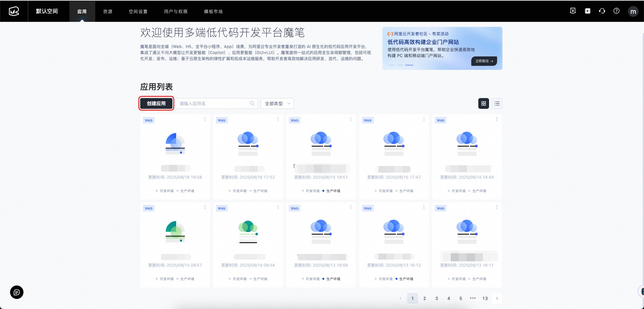The width and height of the screenshot is (644, 309).
Task: Open more menu on app updated 2025/08/13 16:59
Action: coord(351,207)
